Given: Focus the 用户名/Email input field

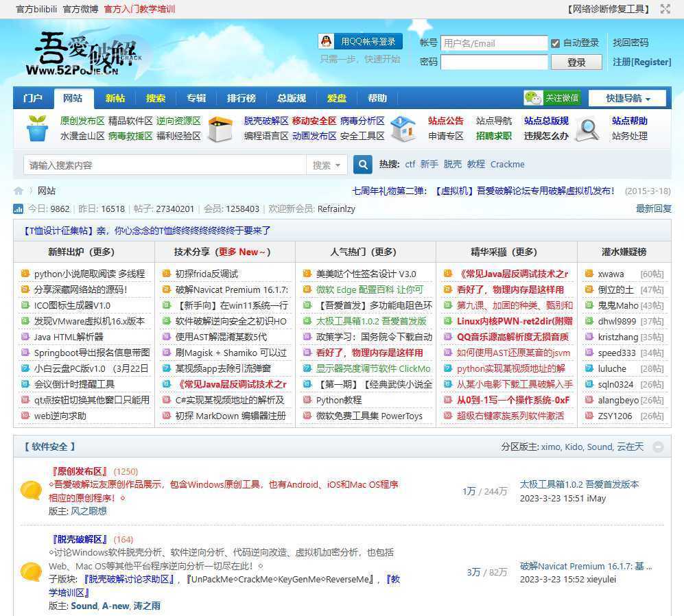Looking at the screenshot, I should [x=494, y=43].
